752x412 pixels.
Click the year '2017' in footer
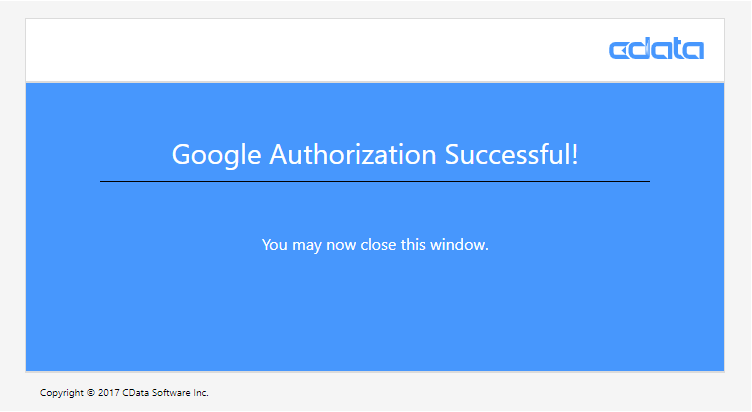[108, 393]
